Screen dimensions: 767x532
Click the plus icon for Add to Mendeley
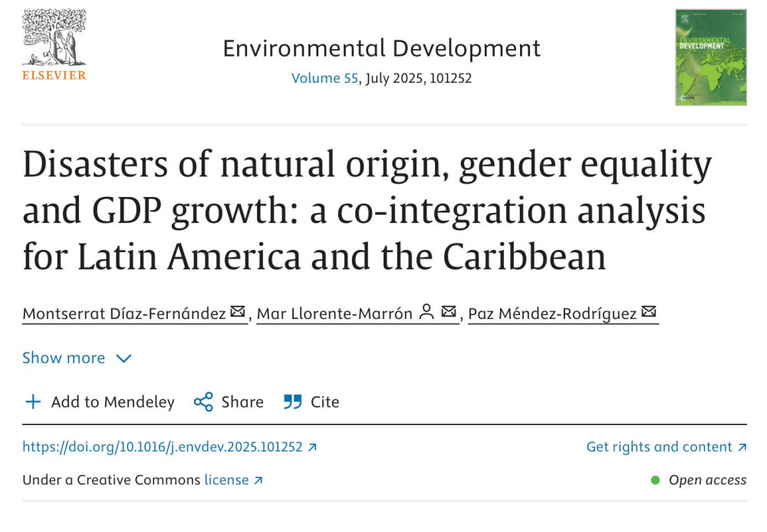[33, 402]
